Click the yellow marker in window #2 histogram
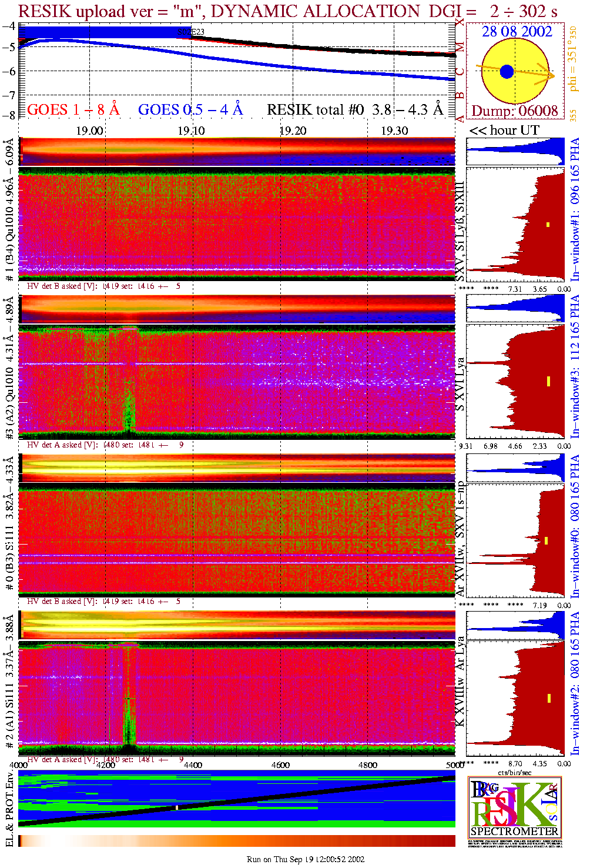 coord(549,698)
